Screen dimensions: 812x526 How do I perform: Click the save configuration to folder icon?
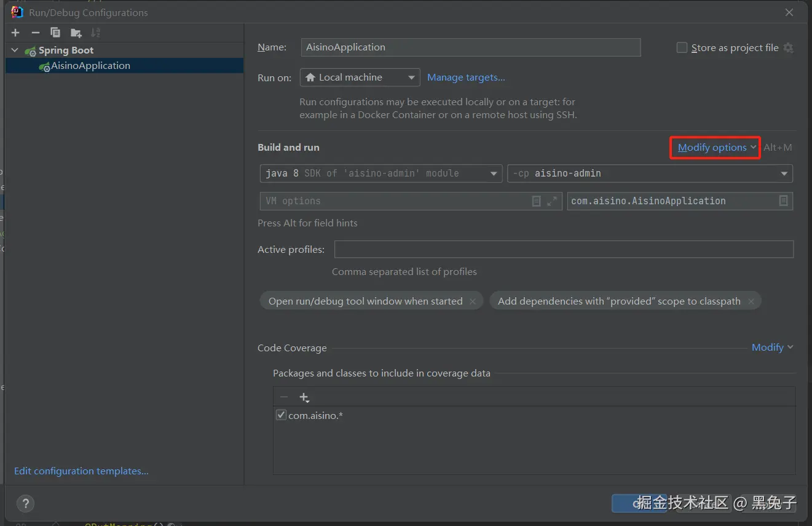click(x=76, y=33)
